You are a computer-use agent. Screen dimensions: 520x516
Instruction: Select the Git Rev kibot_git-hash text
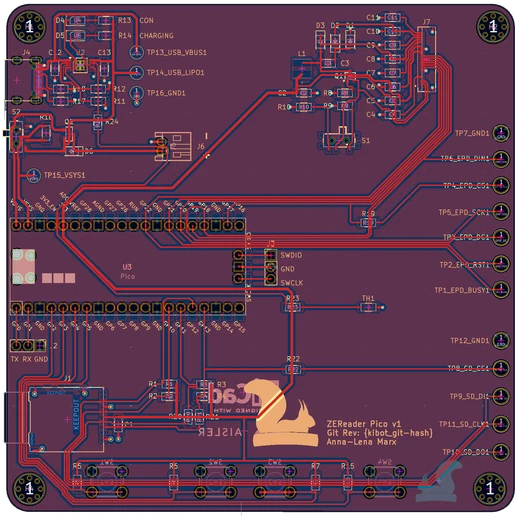coord(380,433)
